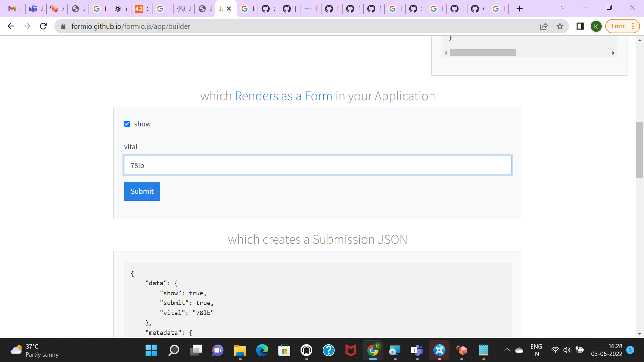Open the Error dropdown near the address bar

[618, 26]
